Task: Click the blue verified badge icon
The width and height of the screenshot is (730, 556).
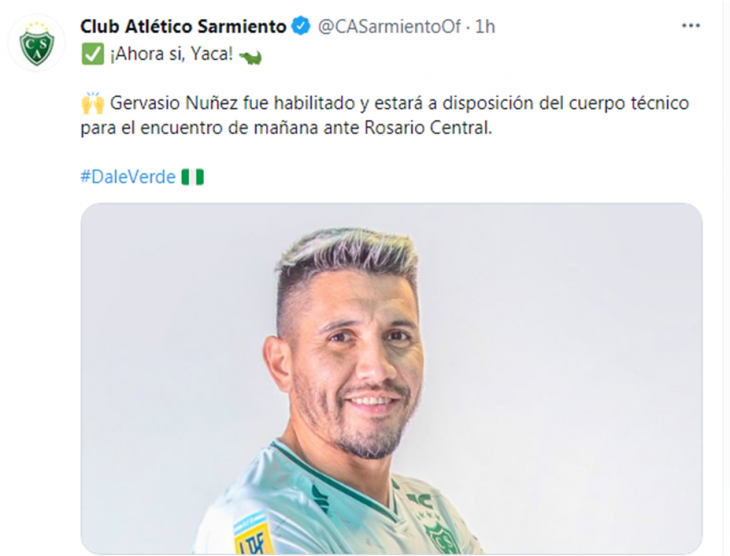Action: click(301, 26)
